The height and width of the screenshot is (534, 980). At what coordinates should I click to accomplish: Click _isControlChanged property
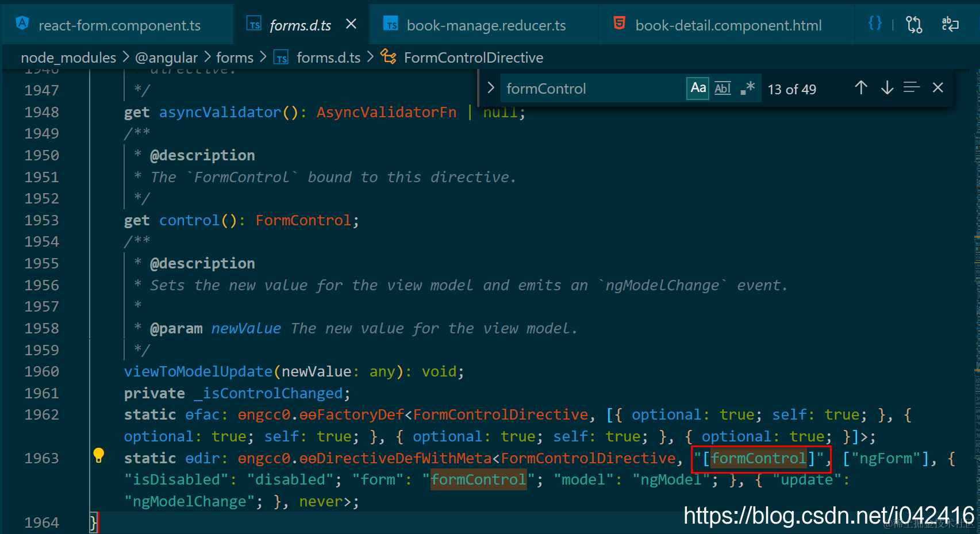[268, 393]
